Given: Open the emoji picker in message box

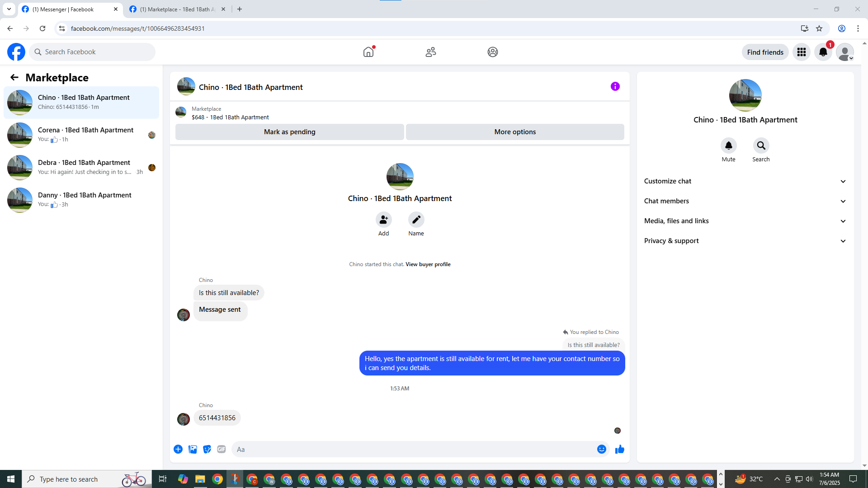Looking at the screenshot, I should pyautogui.click(x=601, y=449).
